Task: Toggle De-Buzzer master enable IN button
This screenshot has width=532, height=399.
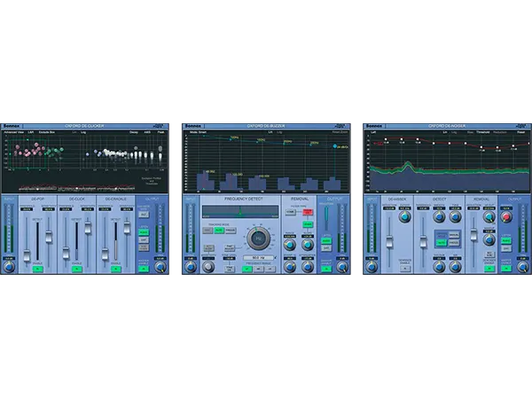Action: coord(326,269)
